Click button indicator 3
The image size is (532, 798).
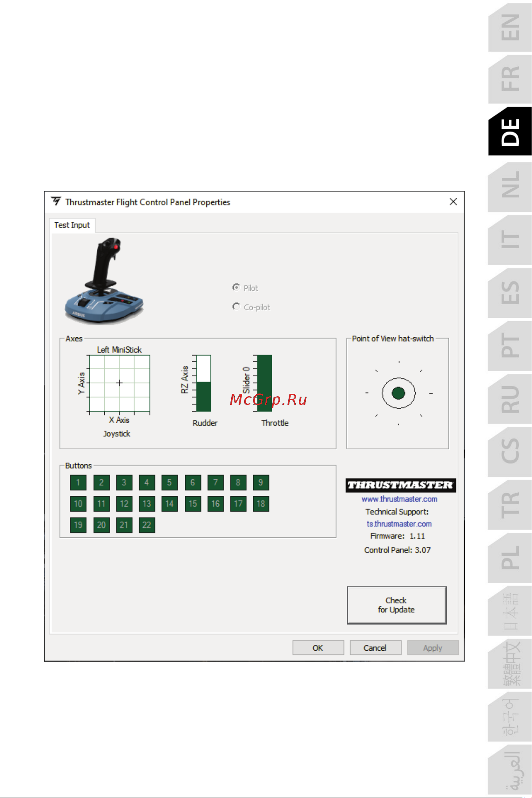124,483
